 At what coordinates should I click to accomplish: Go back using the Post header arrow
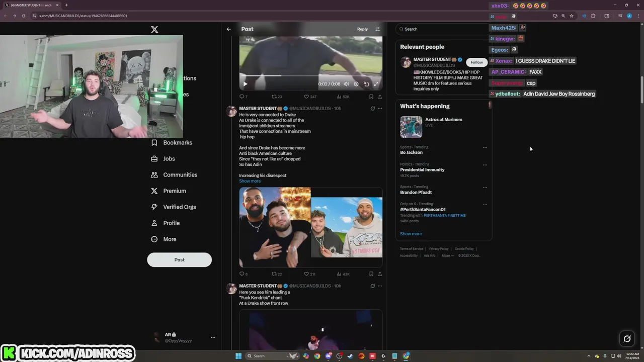tap(228, 29)
